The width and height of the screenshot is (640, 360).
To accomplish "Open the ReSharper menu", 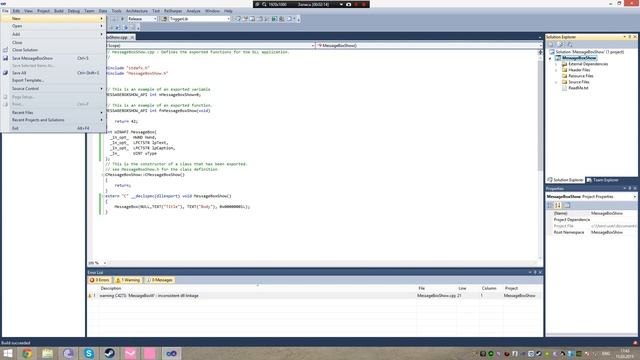I will [173, 11].
